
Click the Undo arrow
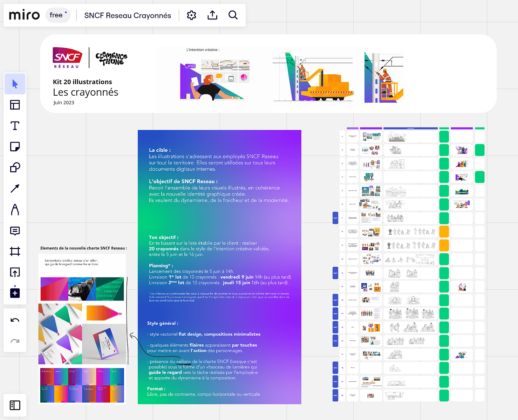[15, 320]
